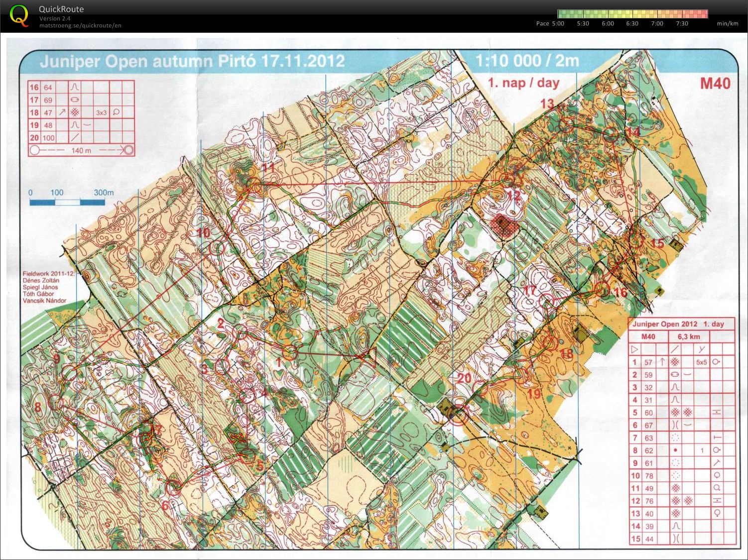Click the 1. nap / day label
This screenshot has width=748, height=560.
click(x=523, y=83)
